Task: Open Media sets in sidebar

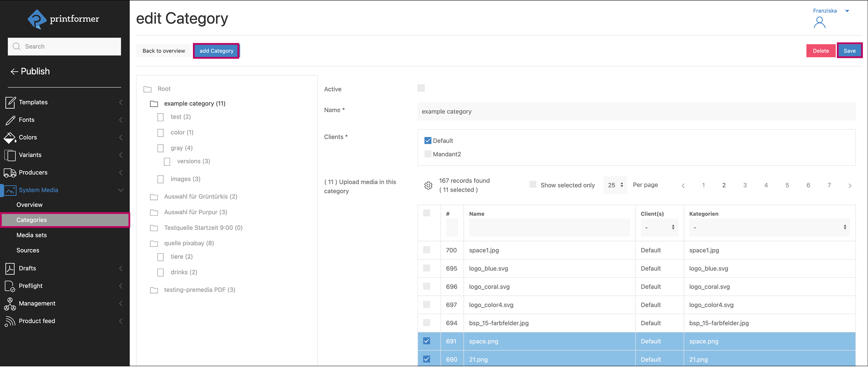Action: [32, 235]
